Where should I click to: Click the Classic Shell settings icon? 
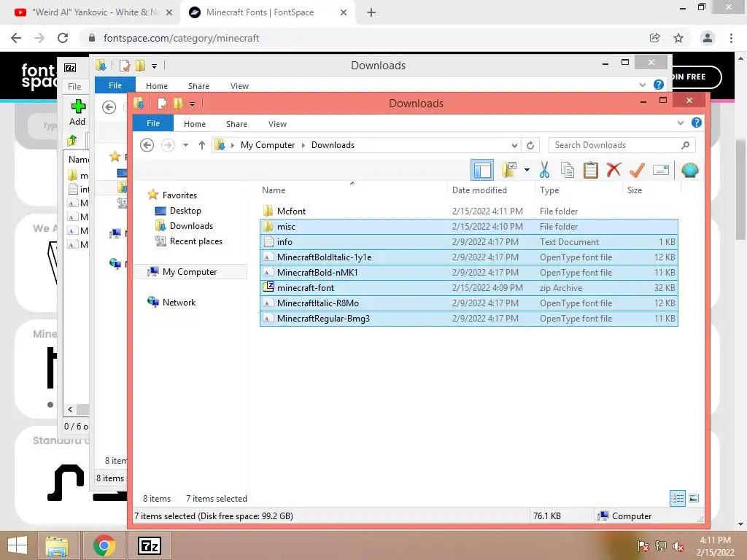point(689,170)
